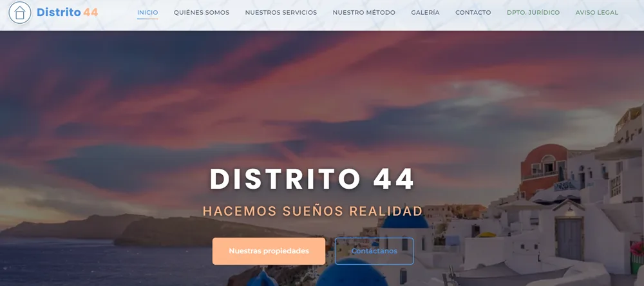
Task: Click the house logo icon
Action: (20, 13)
